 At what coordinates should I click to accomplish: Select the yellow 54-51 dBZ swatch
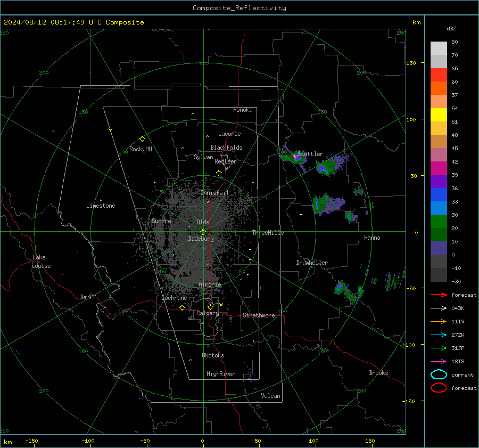click(439, 115)
